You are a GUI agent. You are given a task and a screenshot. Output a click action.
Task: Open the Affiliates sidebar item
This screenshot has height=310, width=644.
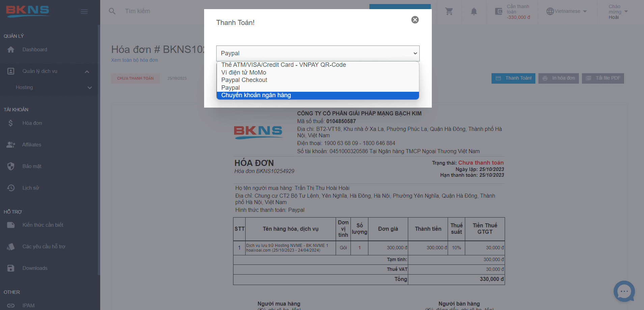(32, 145)
